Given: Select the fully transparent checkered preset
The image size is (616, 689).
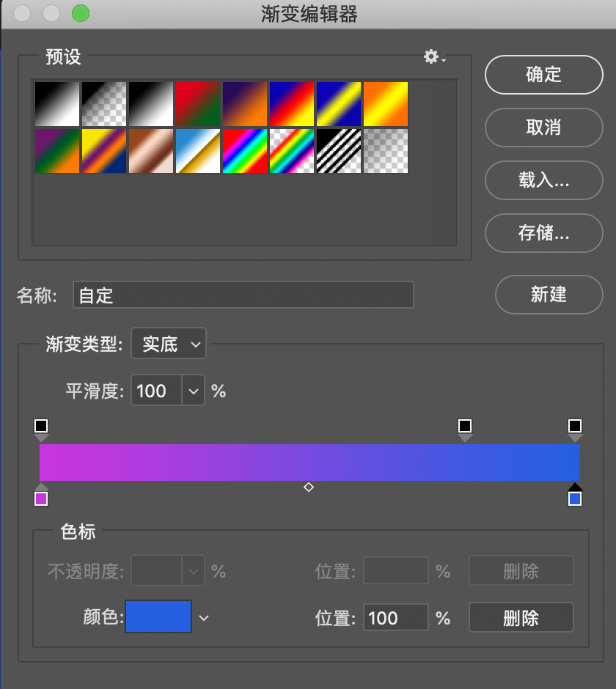Looking at the screenshot, I should (x=386, y=151).
